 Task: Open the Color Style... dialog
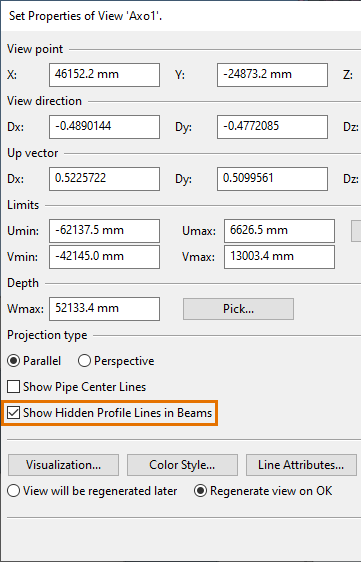tap(182, 465)
